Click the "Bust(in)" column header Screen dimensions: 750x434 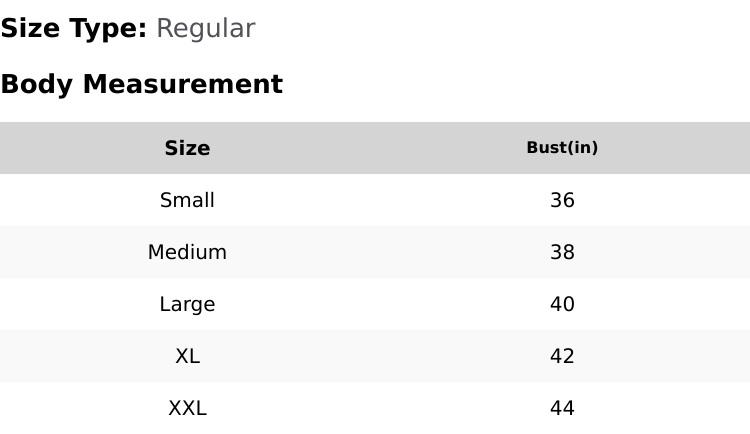tap(562, 148)
